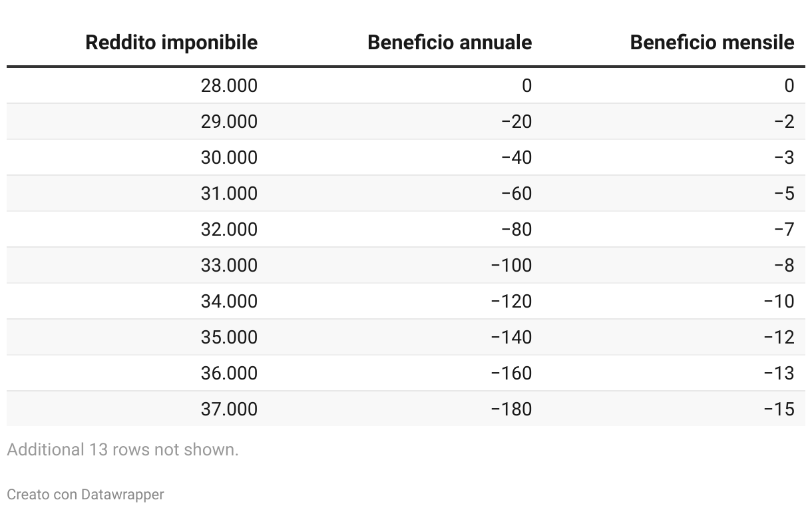
Task: Click the −100 annual benefit value
Action: point(511,266)
